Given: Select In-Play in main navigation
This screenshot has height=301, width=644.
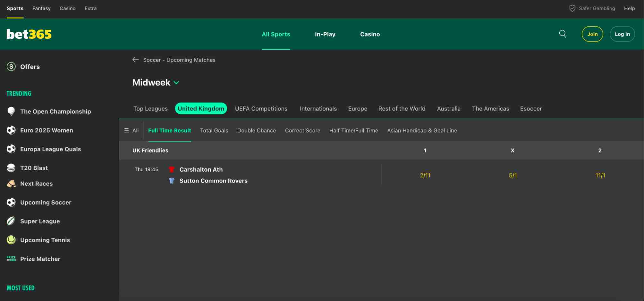Looking at the screenshot, I should tap(325, 34).
